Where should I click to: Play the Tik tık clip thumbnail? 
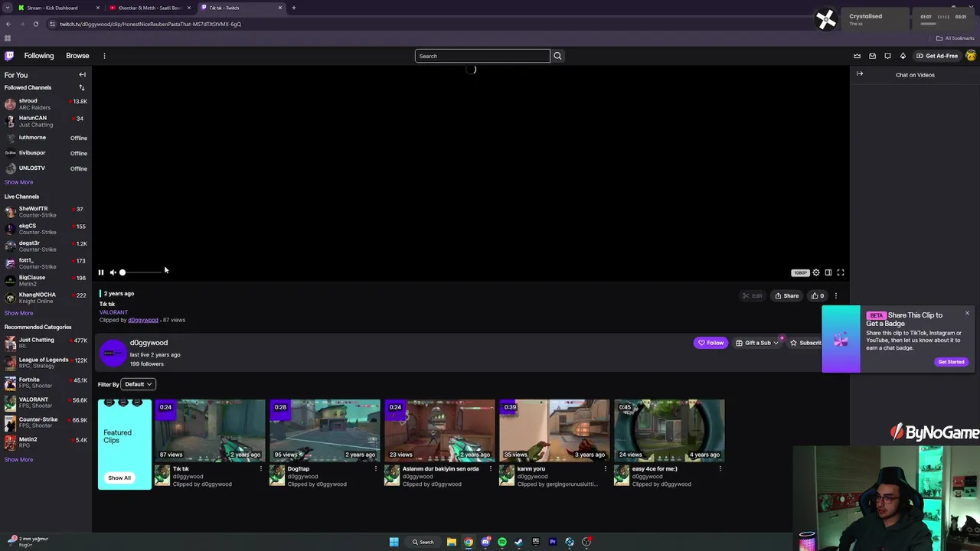point(210,430)
